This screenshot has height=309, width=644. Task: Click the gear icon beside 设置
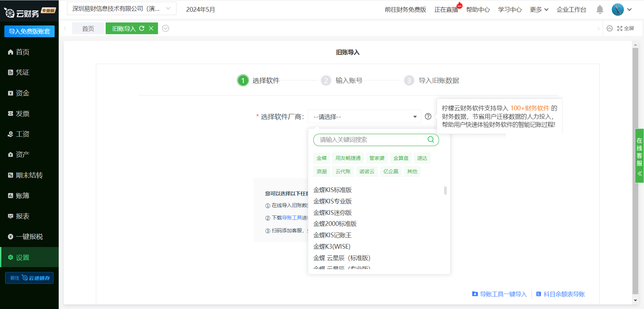pyautogui.click(x=10, y=257)
